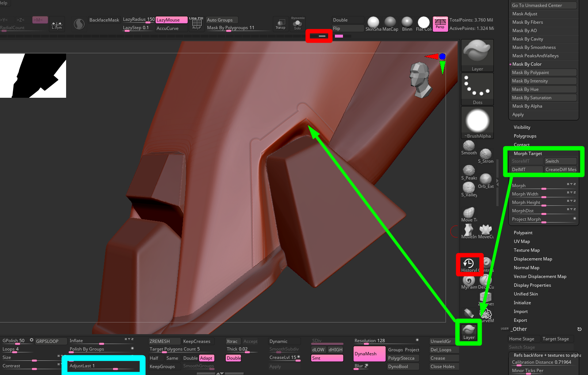Collapse the Morph Target subpalette
This screenshot has width=588, height=375.
pos(528,154)
